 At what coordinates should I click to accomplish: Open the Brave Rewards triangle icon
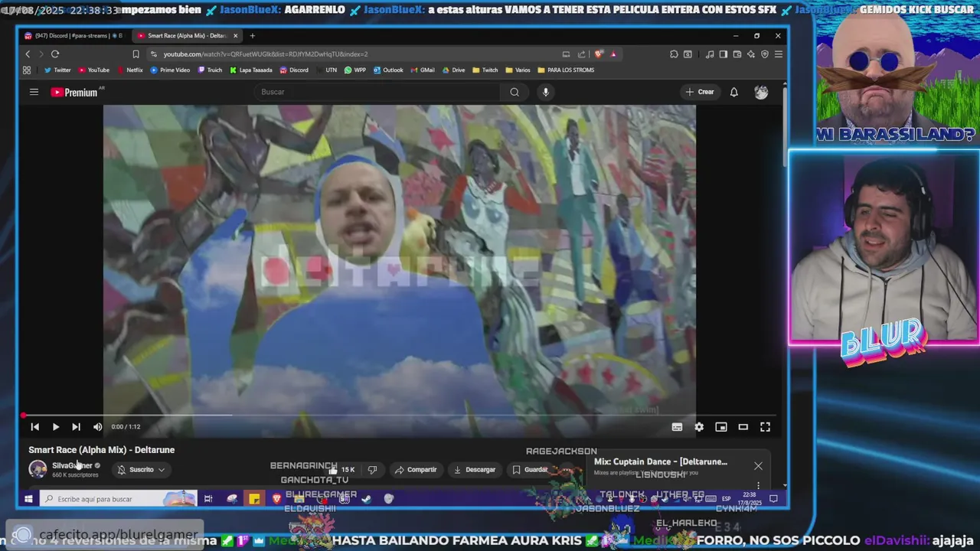[613, 54]
